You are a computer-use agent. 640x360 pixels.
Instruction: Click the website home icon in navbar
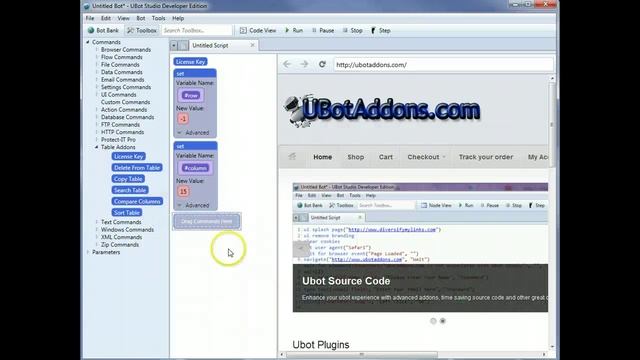pos(292,157)
